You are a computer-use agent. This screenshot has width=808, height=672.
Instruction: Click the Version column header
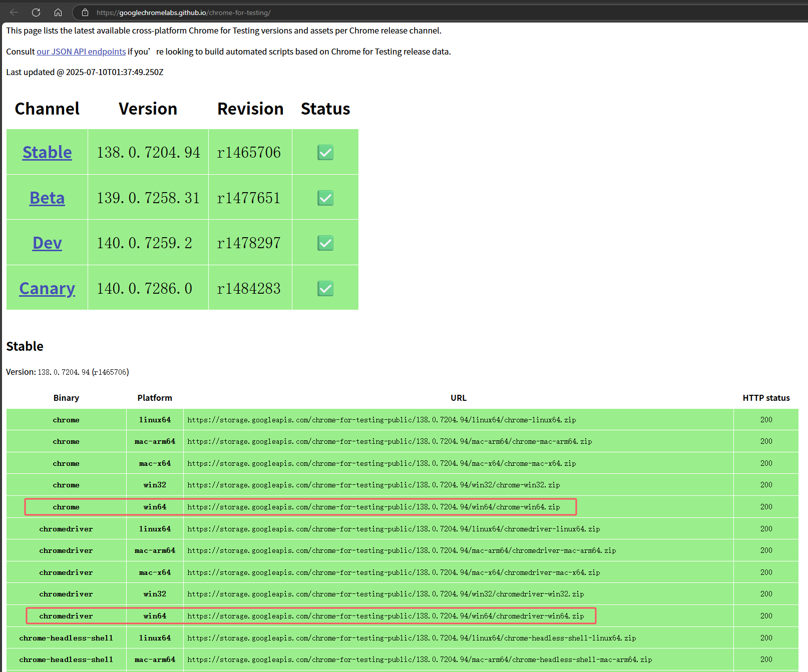[148, 109]
